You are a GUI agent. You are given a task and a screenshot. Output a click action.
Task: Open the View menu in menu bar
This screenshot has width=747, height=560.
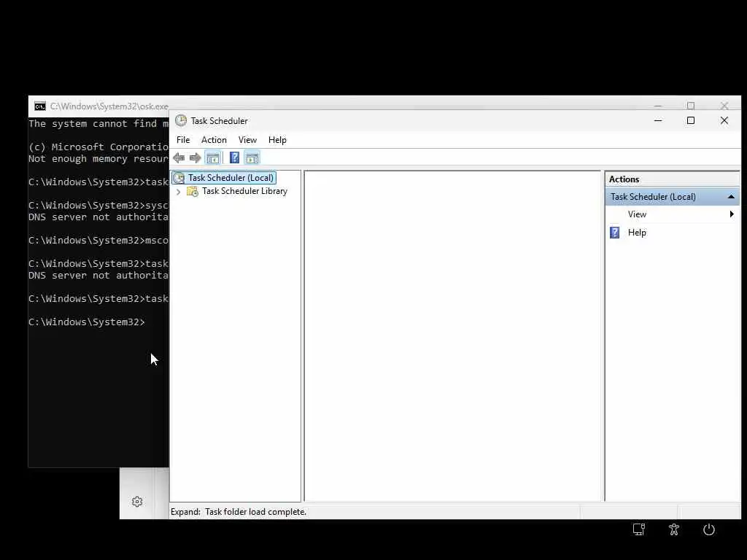coord(247,140)
